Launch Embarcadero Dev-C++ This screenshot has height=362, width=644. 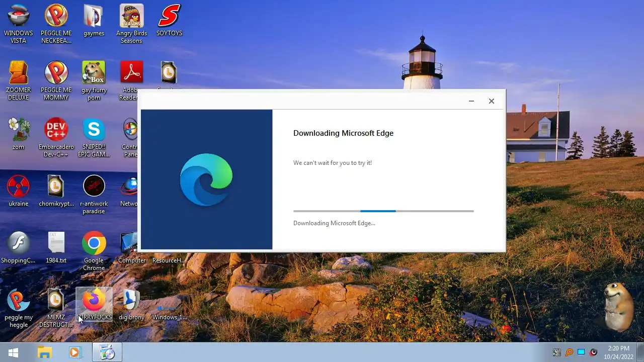tap(56, 138)
